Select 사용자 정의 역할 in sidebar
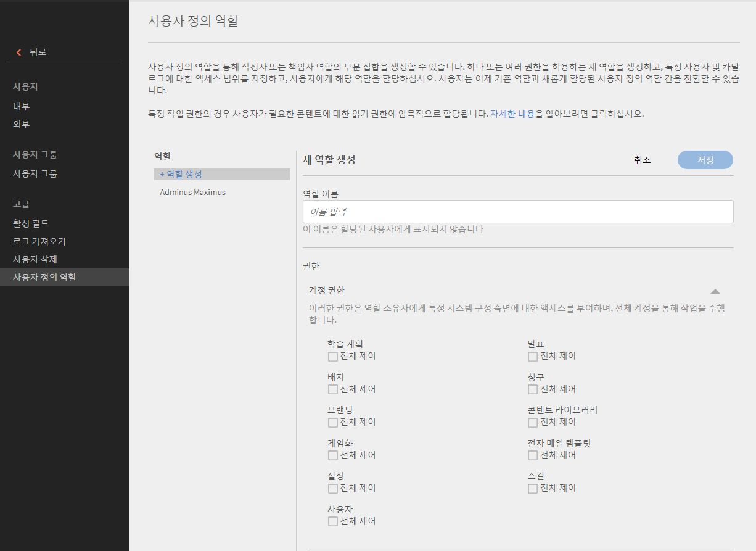This screenshot has height=551, width=756. (65, 277)
